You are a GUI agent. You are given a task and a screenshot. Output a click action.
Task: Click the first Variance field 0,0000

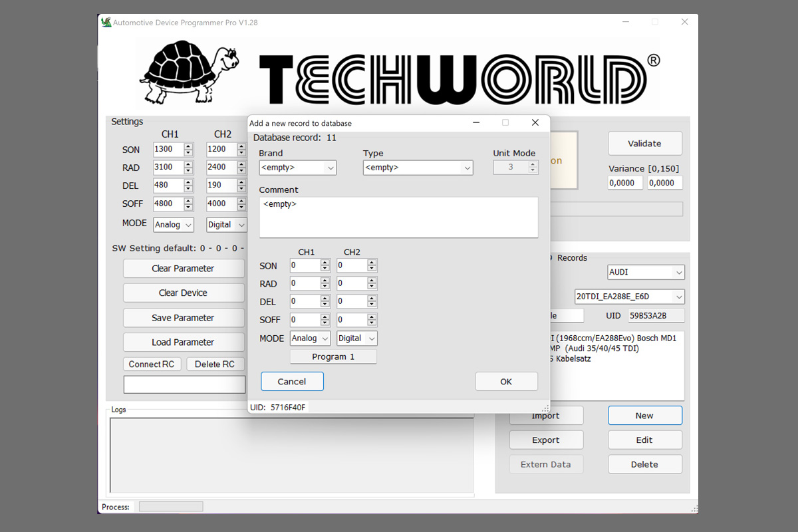[625, 183]
